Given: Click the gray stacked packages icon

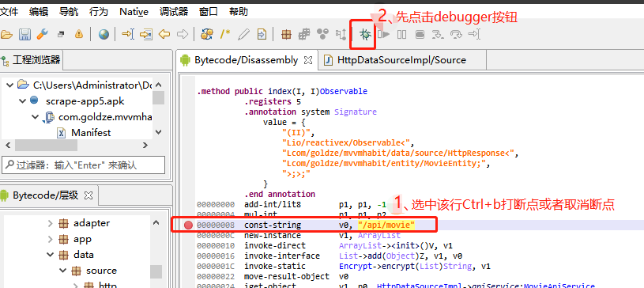Looking at the screenshot, I should (x=304, y=35).
